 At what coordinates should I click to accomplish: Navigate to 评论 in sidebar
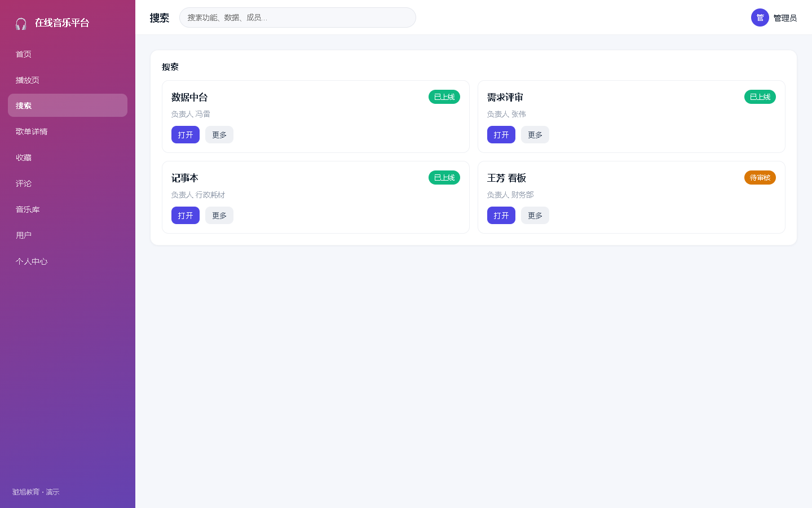(x=68, y=183)
